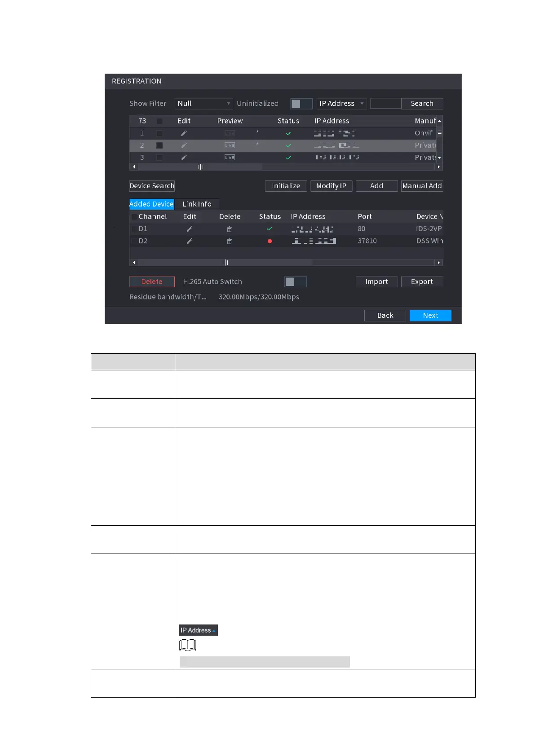Viewport: 535px width, 756px height.
Task: Click search list scroll-up arrow
Action: 439,121
